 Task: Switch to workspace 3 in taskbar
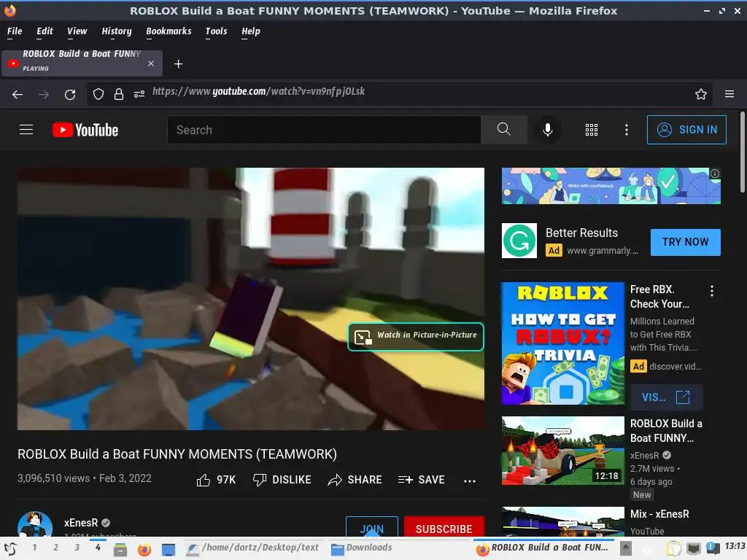click(x=77, y=548)
